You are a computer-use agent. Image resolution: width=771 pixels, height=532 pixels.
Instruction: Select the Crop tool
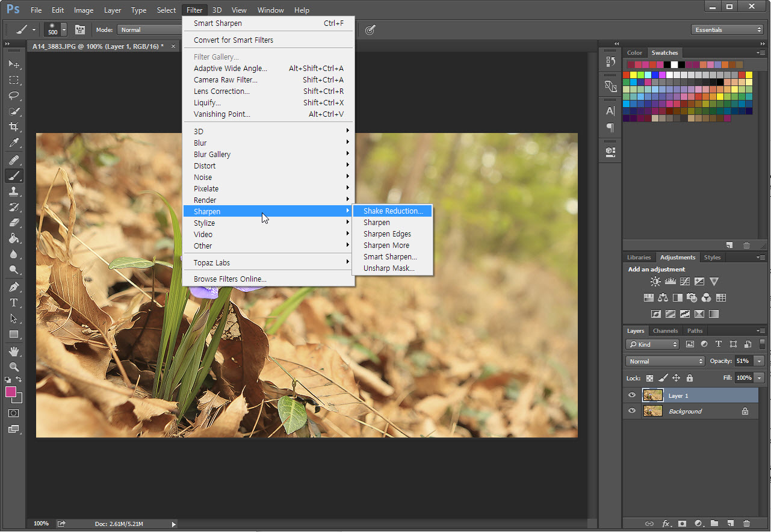[14, 127]
